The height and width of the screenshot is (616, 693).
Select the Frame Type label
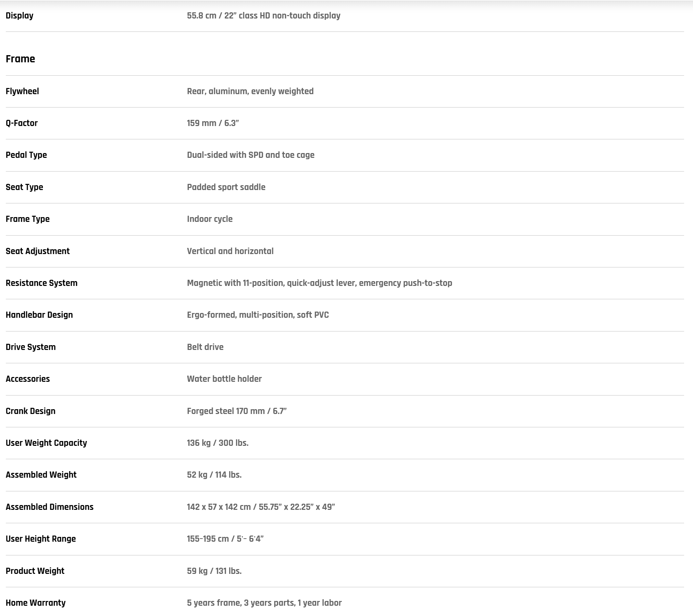(28, 219)
